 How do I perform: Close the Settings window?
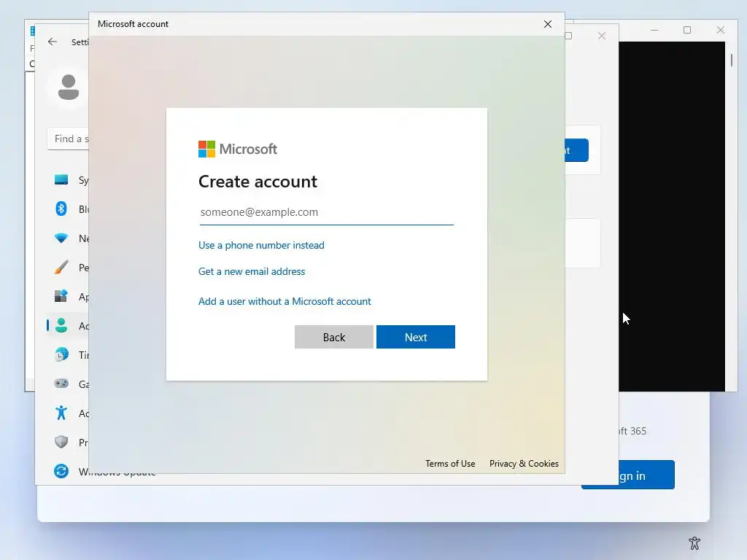click(x=602, y=36)
